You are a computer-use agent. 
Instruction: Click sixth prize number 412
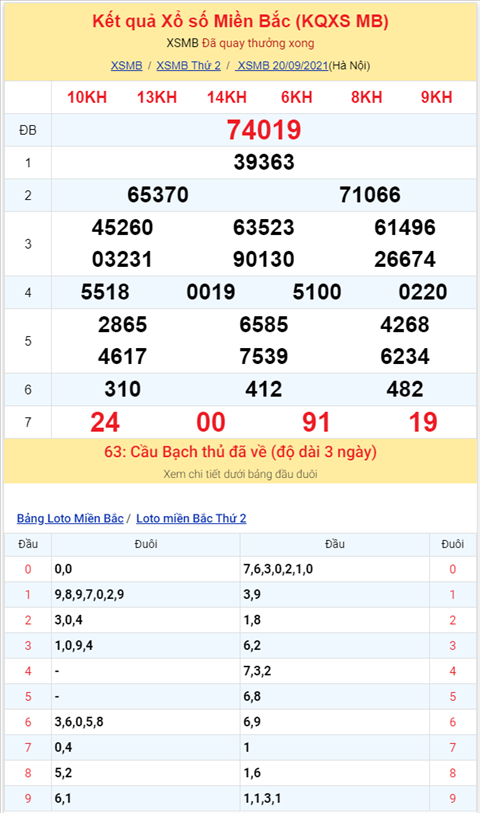tap(264, 389)
